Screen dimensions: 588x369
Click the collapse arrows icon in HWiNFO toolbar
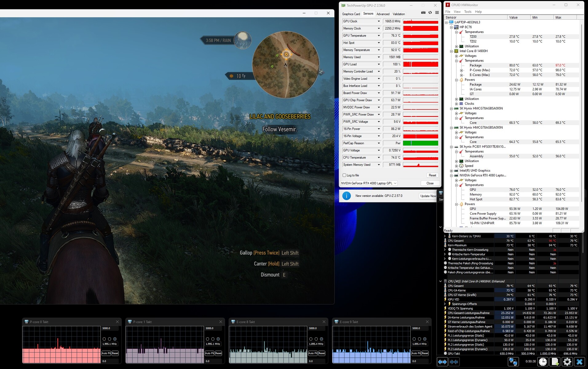454,362
